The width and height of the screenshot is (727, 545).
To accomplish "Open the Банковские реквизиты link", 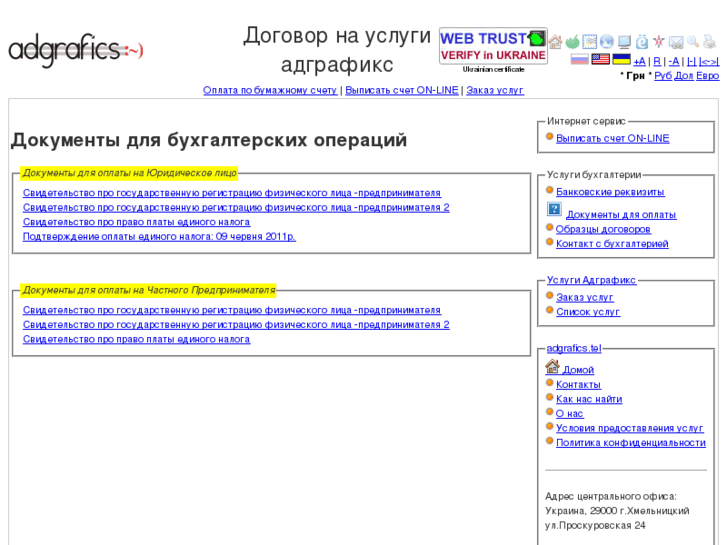I will pyautogui.click(x=610, y=192).
